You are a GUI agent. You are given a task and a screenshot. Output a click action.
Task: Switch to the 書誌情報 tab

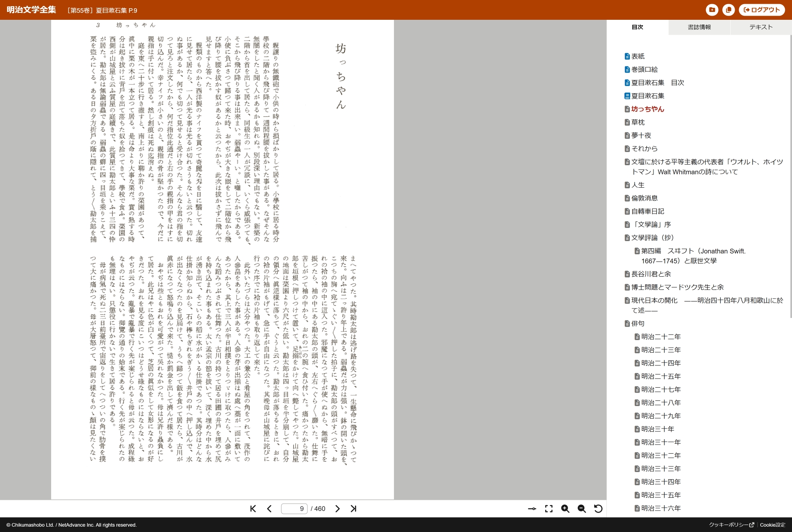point(699,27)
